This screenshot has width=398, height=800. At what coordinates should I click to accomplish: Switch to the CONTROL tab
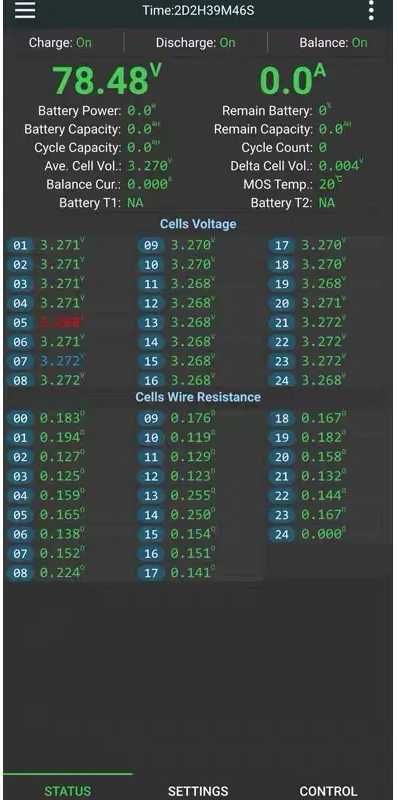pos(329,791)
